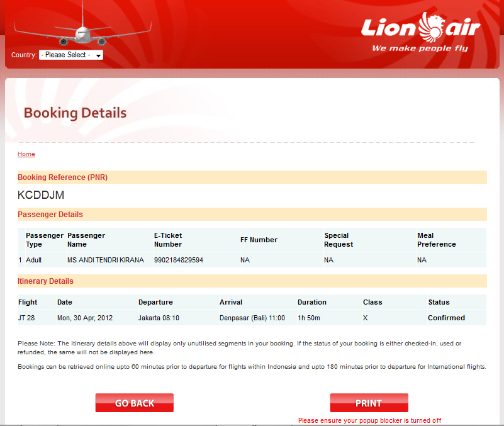The height and width of the screenshot is (426, 504).
Task: Click the Home breadcrumb link
Action: [26, 154]
